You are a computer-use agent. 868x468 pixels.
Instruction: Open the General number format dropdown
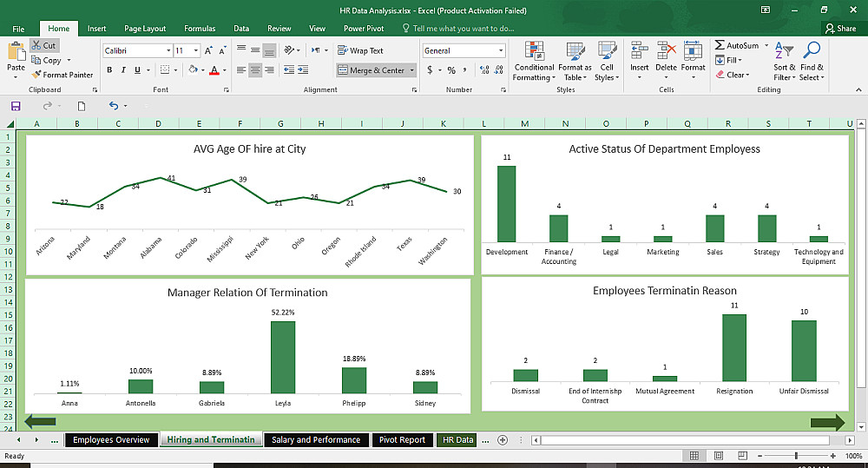tap(501, 51)
